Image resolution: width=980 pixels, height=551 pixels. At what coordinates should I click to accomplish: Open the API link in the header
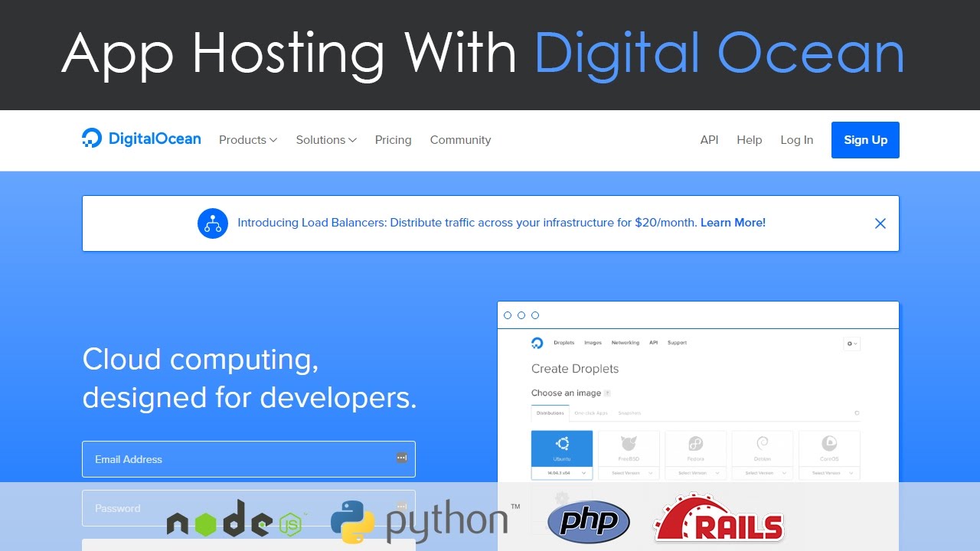709,140
